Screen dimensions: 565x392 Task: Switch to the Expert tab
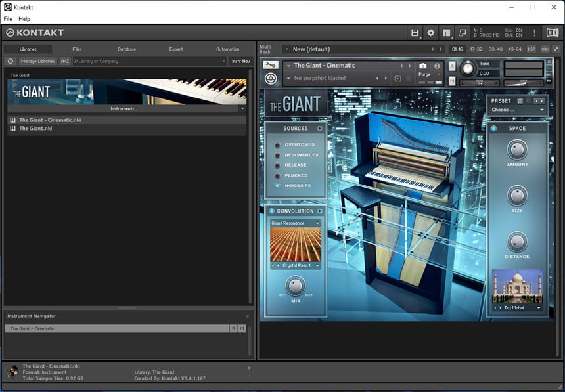coord(176,49)
